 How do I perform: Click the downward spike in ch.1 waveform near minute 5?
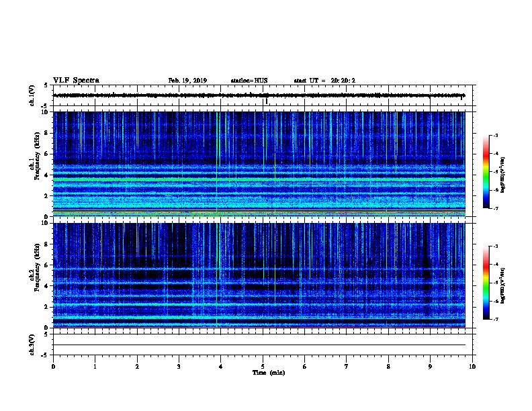tap(267, 101)
